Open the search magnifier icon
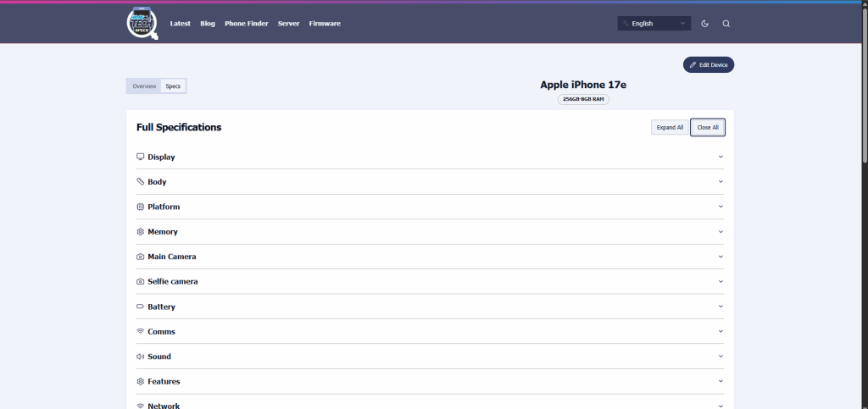This screenshot has width=868, height=409. click(726, 24)
